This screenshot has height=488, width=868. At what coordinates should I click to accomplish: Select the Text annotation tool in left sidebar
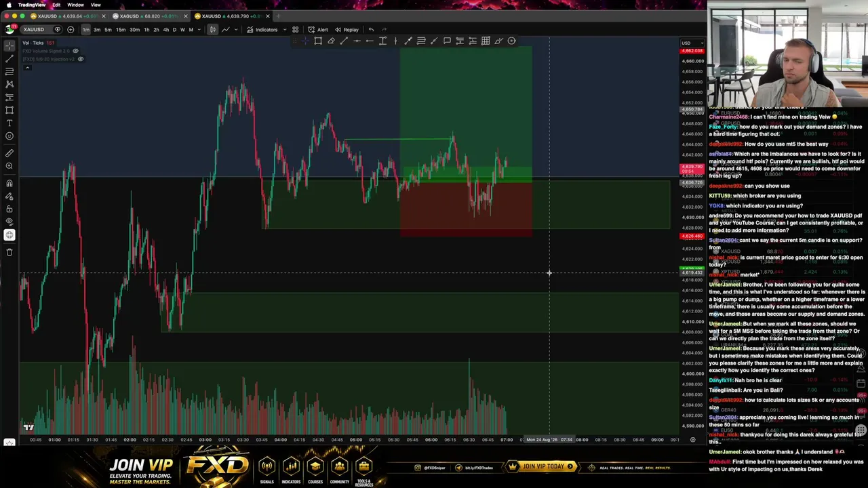[x=9, y=123]
